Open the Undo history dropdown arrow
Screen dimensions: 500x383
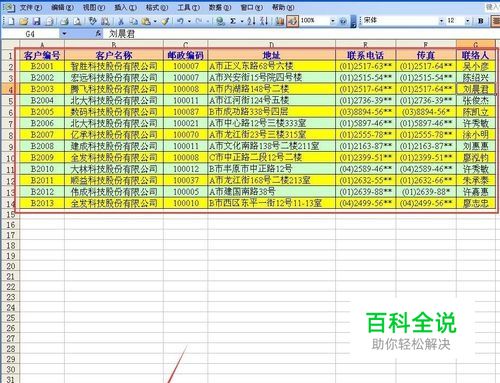click(x=189, y=22)
